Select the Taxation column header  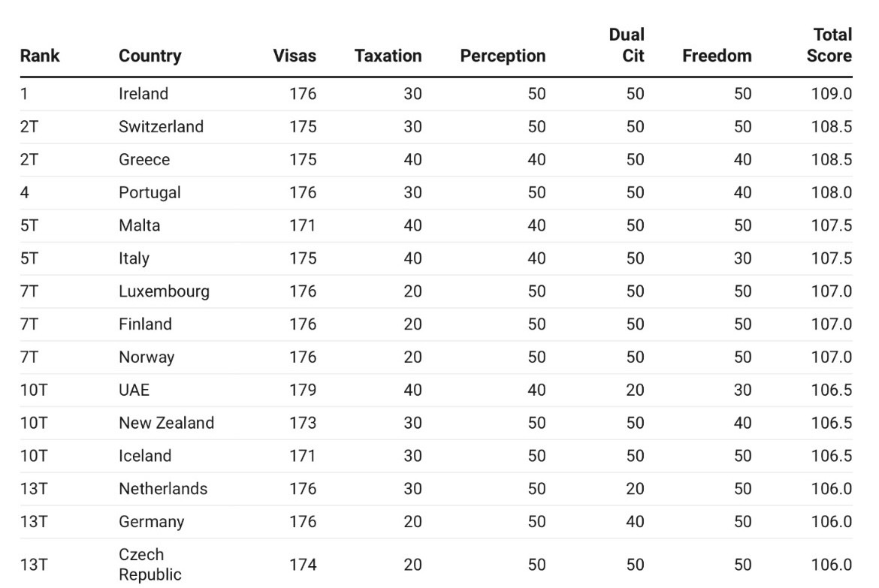click(388, 56)
